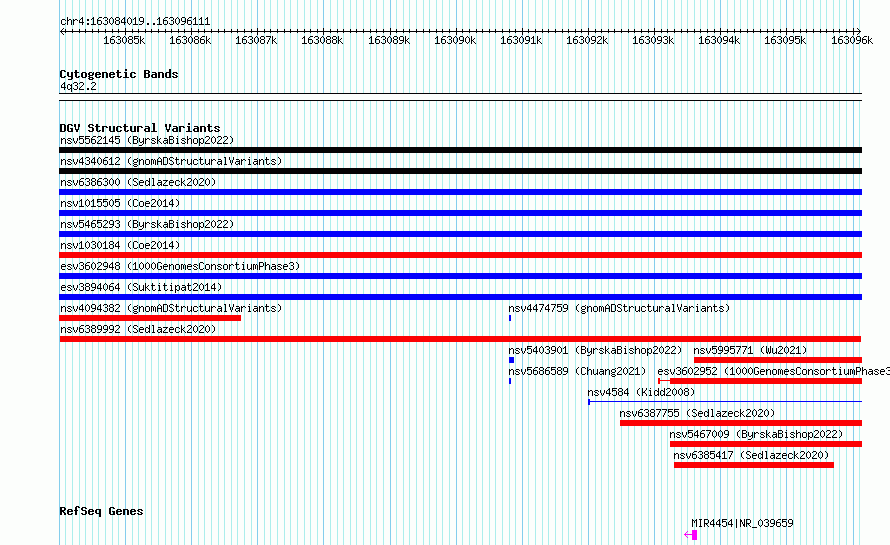Open nsv5686589 (Chuang2021) label

click(x=577, y=371)
